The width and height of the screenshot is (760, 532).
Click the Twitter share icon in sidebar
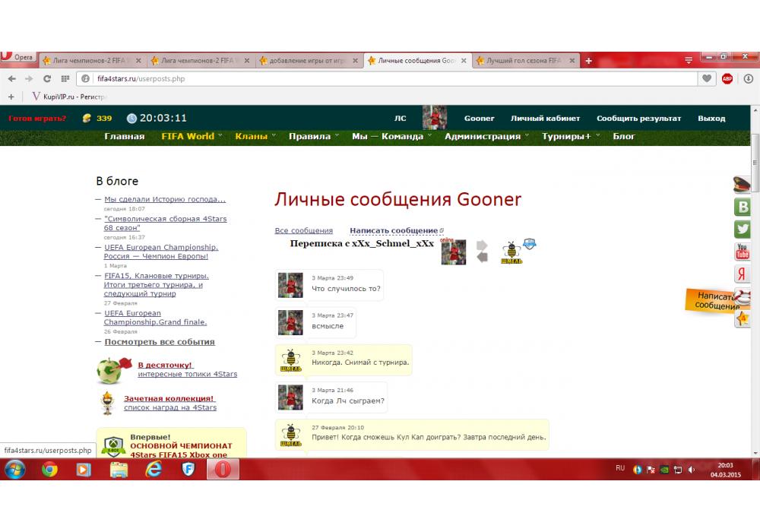pos(743,229)
